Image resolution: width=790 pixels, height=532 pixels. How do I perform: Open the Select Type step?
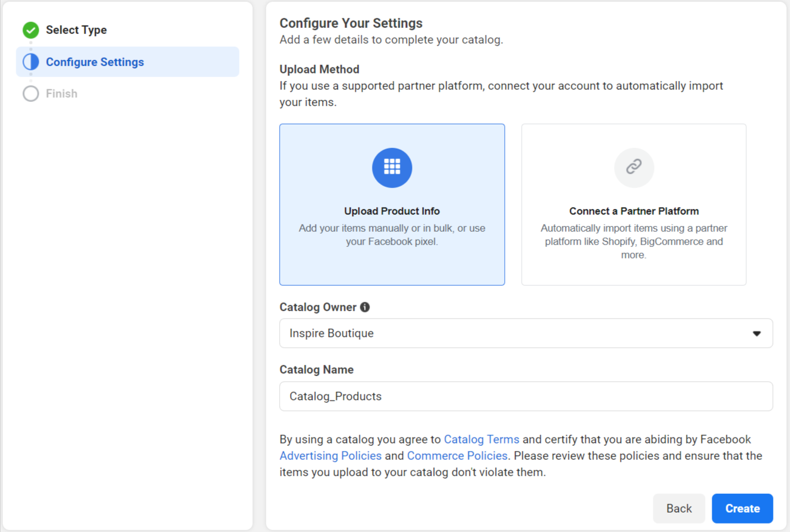click(76, 30)
